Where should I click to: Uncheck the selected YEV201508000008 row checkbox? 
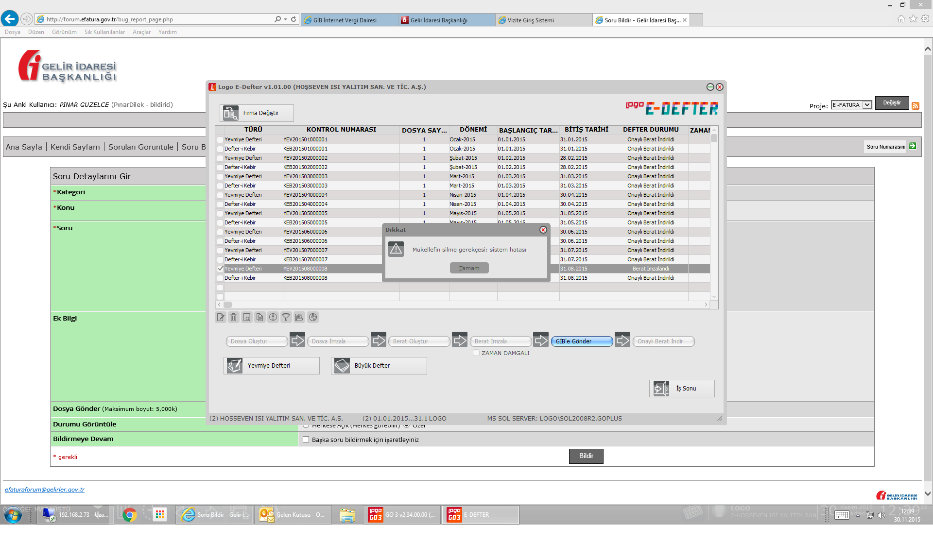tap(220, 269)
